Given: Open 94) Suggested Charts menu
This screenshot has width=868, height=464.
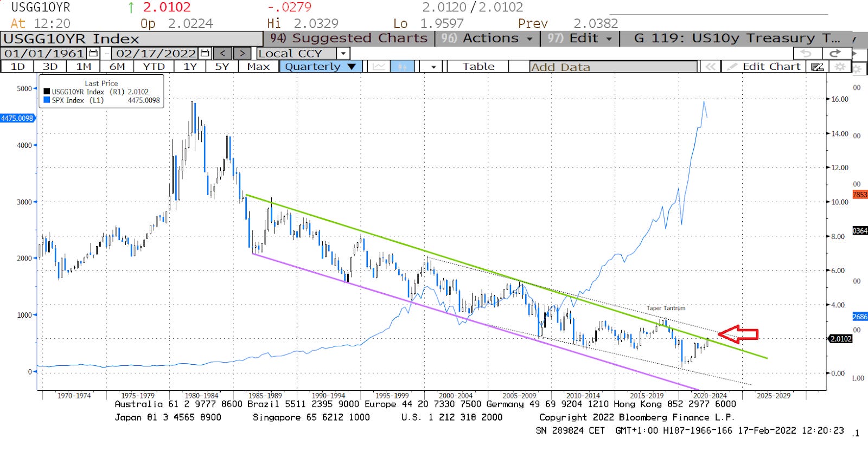Looking at the screenshot, I should [x=349, y=38].
